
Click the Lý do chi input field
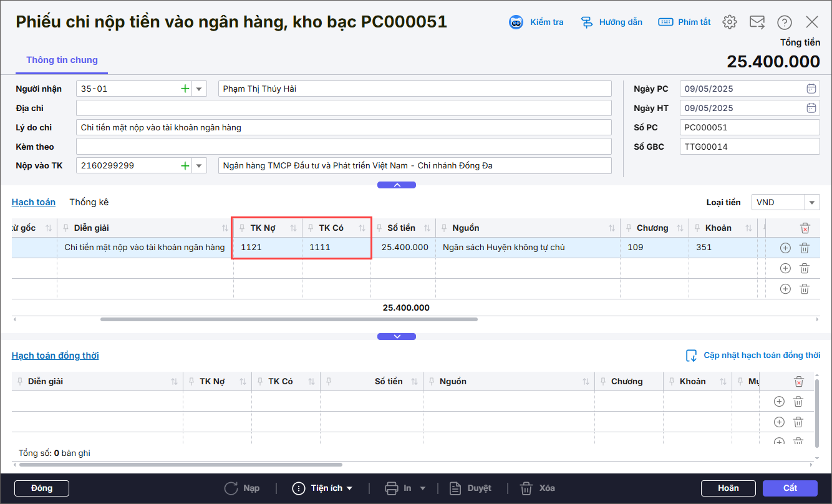pos(344,127)
